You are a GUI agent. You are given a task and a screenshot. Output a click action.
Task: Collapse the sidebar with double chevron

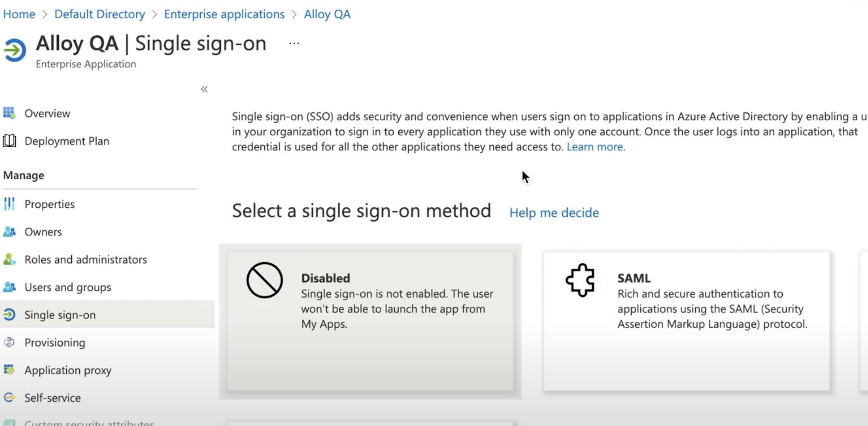[204, 89]
